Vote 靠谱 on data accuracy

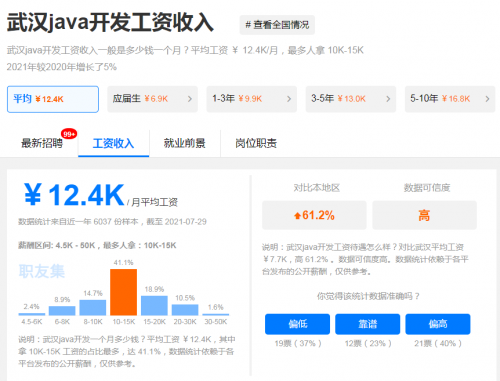367,324
